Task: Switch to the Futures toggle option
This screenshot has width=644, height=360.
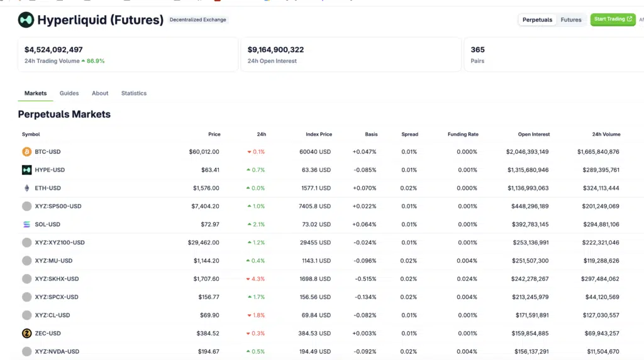Action: [571, 19]
